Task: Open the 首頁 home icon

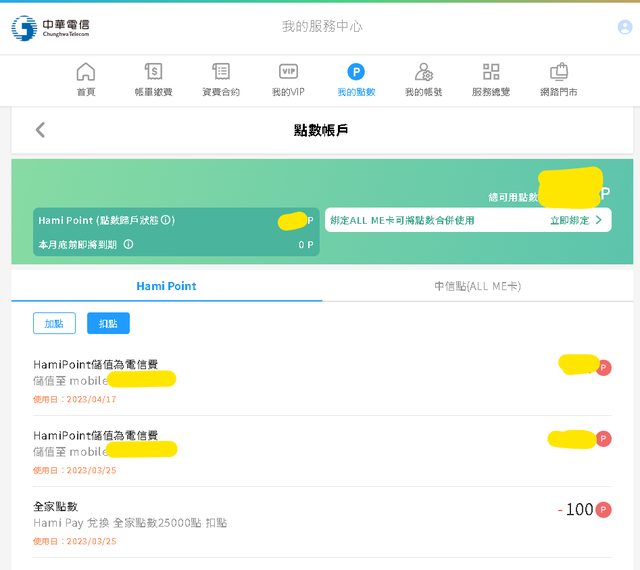Action: (x=86, y=80)
